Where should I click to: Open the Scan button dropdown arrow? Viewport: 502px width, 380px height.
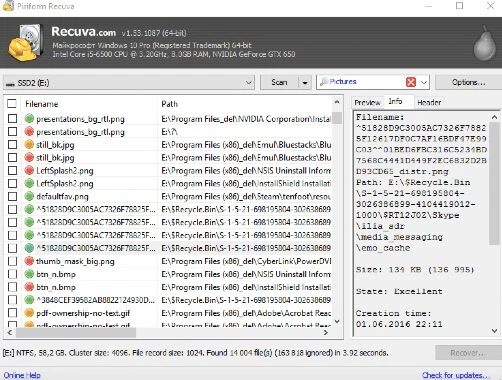(305, 82)
